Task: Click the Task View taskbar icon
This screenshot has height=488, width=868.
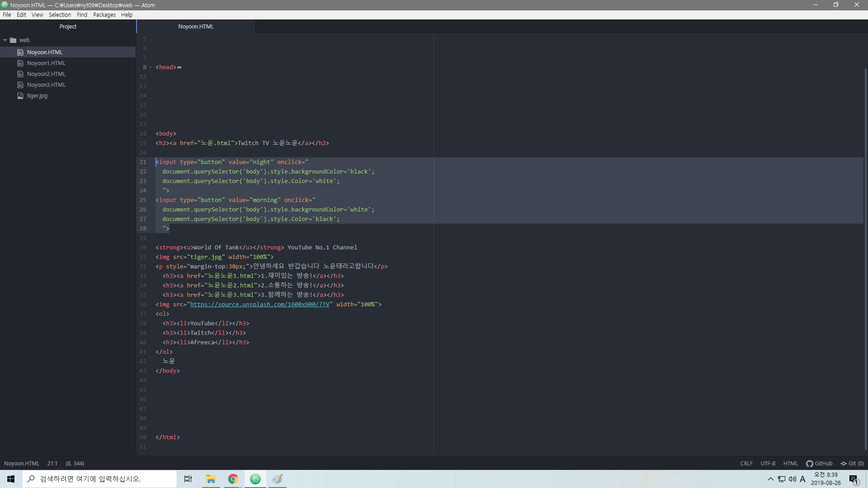Action: (188, 479)
